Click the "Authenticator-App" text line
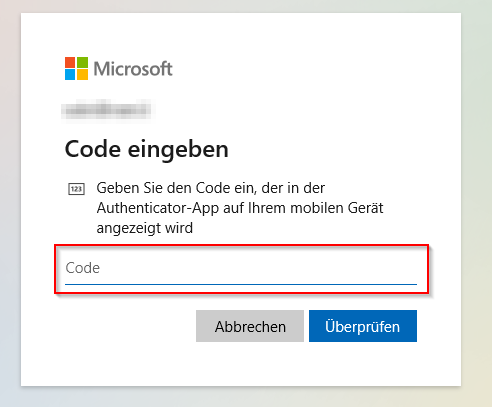Screen dimensions: 492x407 (240, 208)
